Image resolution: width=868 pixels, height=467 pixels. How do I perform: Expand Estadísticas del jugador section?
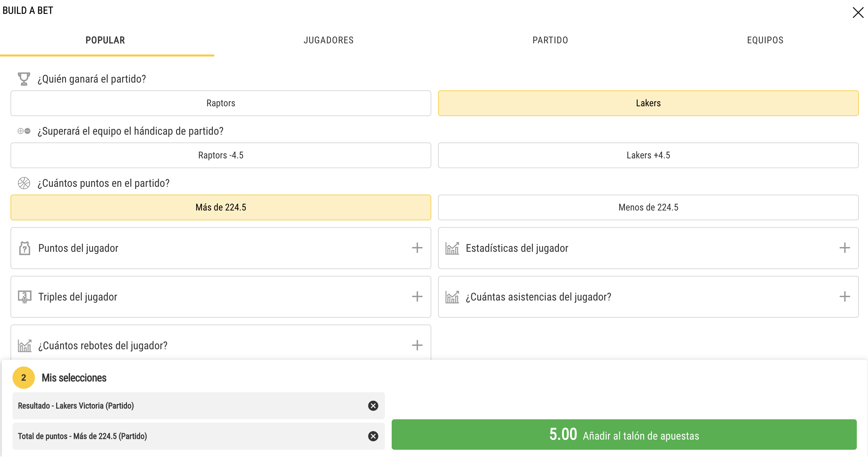[648, 248]
